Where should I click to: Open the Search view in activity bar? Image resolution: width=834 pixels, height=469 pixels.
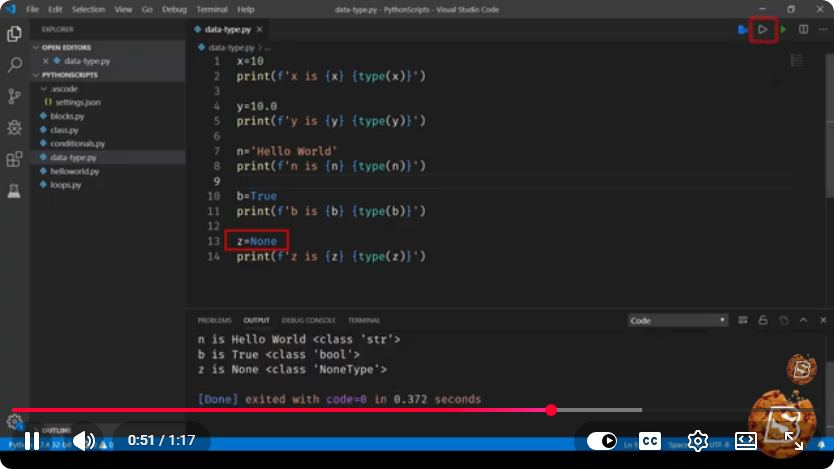[14, 65]
